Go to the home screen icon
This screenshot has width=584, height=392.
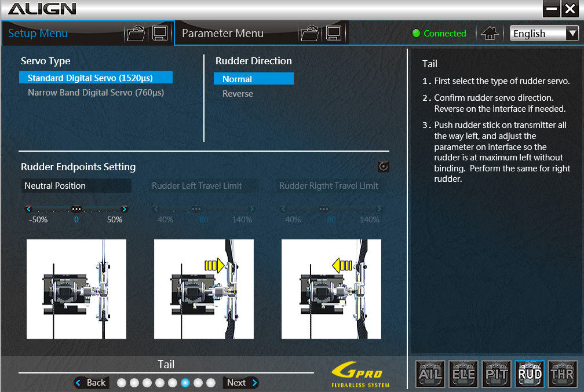[x=490, y=34]
